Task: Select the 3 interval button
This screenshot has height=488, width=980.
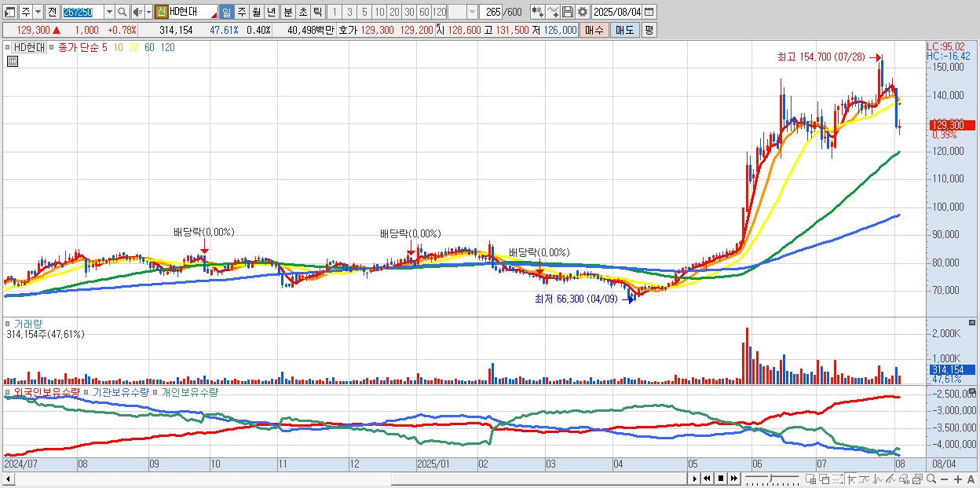Action: 349,12
